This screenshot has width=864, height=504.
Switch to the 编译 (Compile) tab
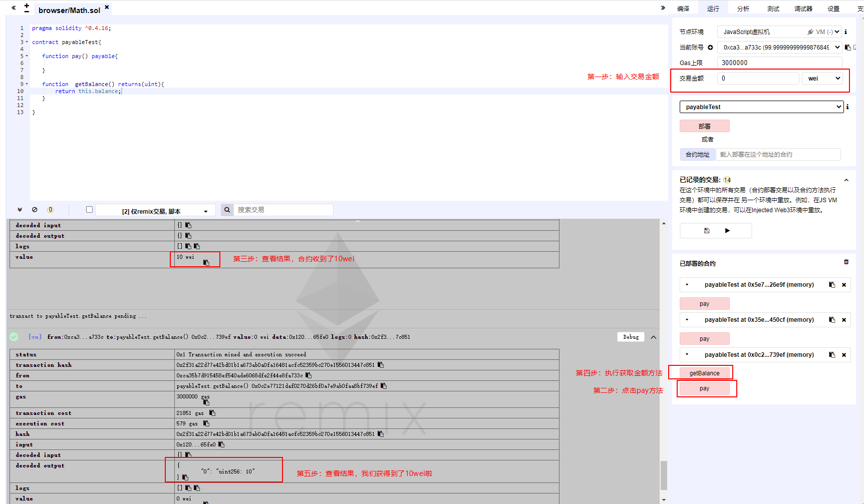coord(683,9)
